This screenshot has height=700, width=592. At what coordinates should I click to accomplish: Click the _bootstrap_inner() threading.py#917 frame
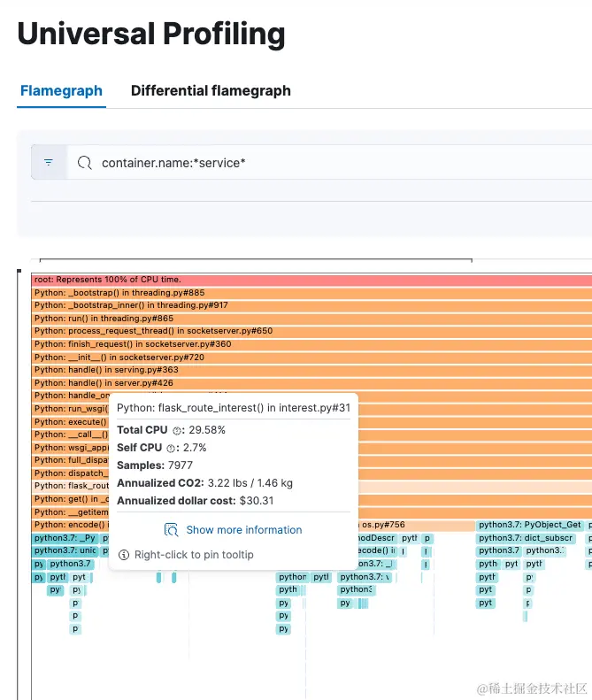[310, 305]
